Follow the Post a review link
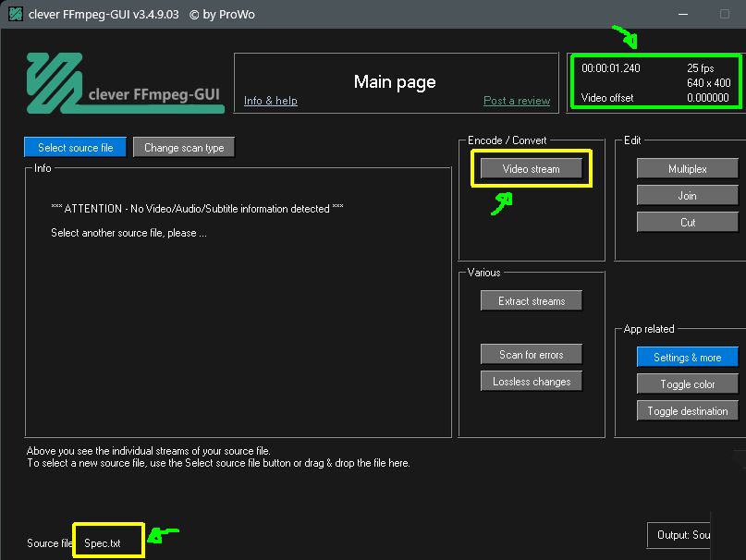Screen dimensions: 746x560 click(x=517, y=101)
